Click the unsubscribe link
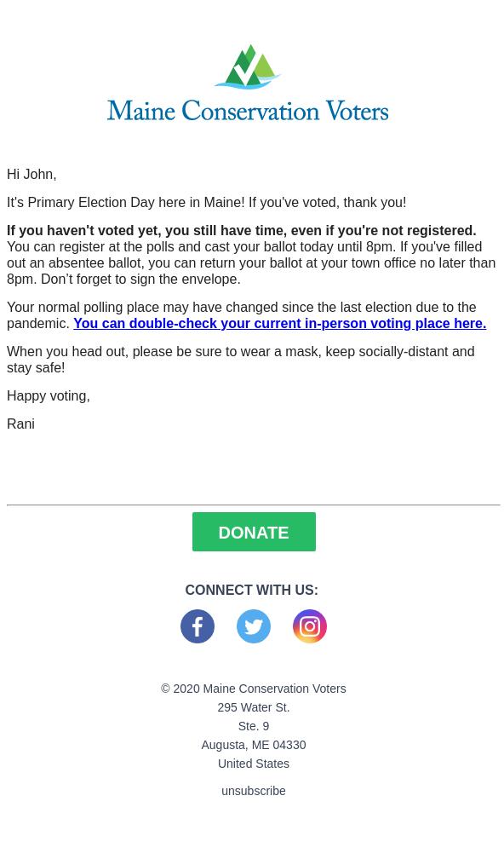This screenshot has height=859, width=504. click(x=253, y=791)
